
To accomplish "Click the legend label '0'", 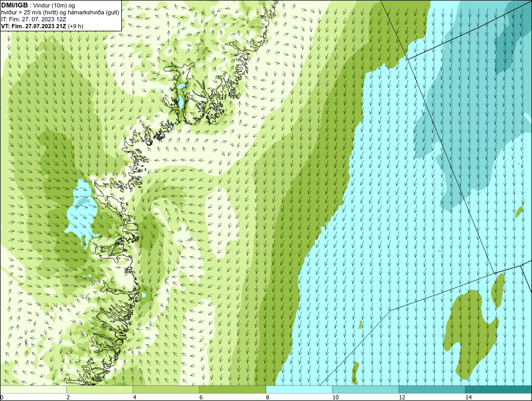I will [x=2, y=398].
